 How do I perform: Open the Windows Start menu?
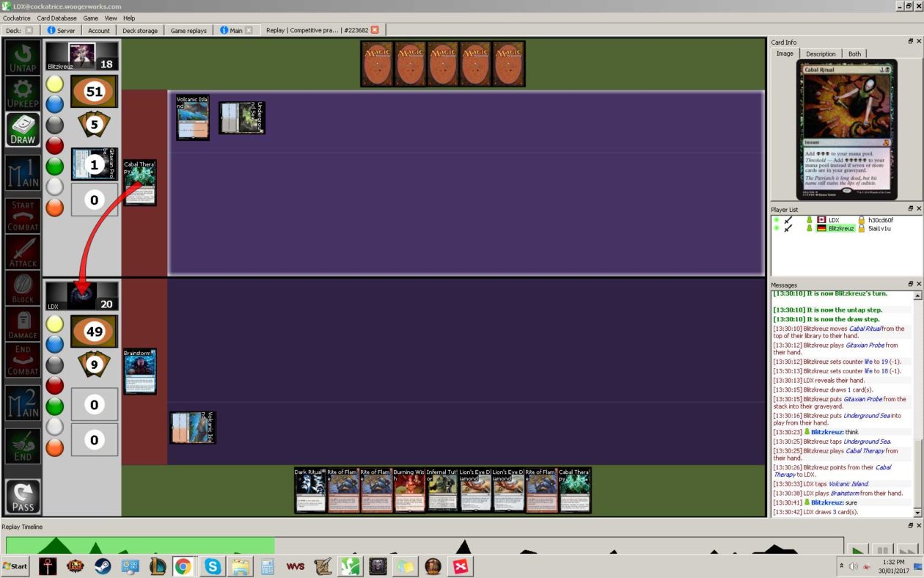(15, 566)
